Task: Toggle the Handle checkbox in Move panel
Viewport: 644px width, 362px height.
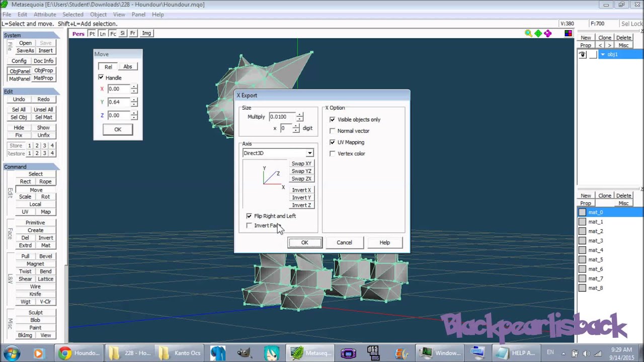Action: coord(101,77)
